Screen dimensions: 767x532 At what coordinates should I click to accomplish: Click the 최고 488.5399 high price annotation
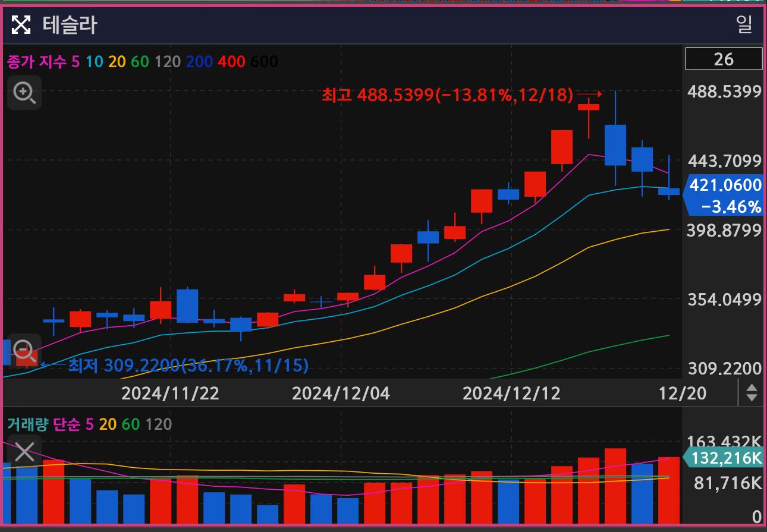pos(448,95)
